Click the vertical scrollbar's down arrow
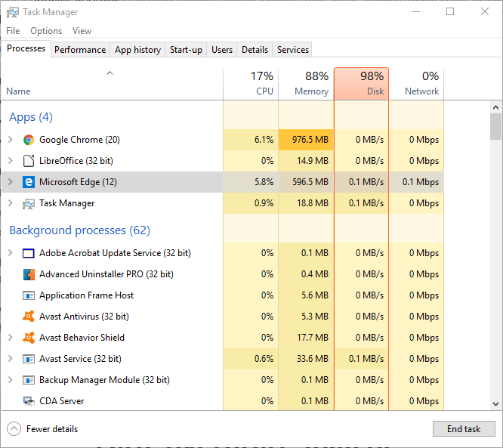The height and width of the screenshot is (448, 503). pos(495,405)
